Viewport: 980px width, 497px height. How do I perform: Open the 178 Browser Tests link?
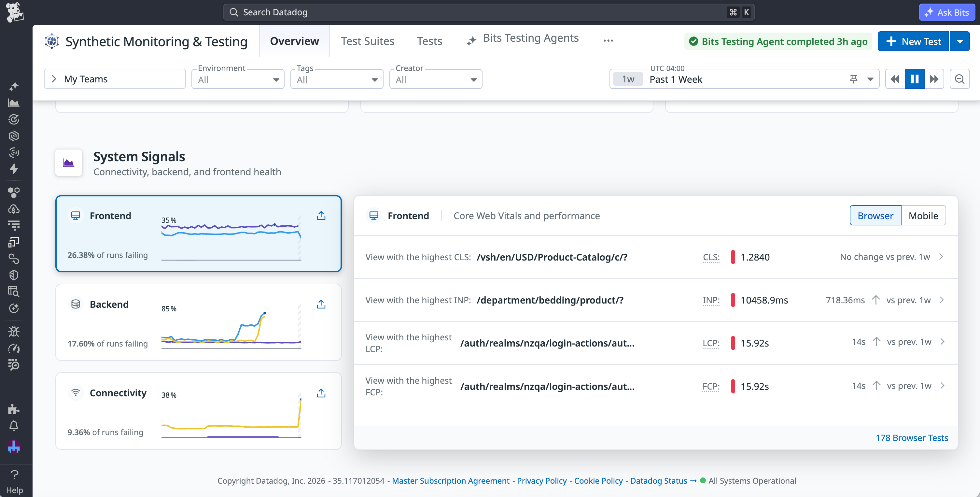tap(912, 438)
